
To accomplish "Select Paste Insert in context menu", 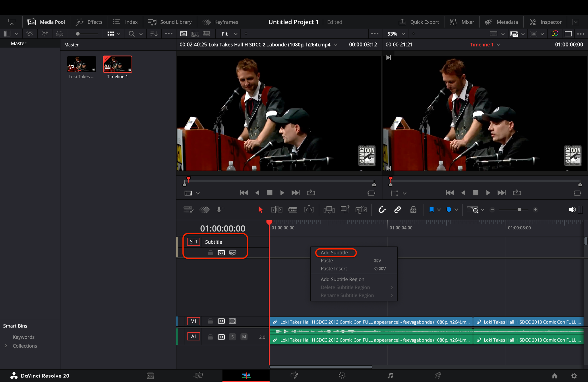I will point(333,268).
